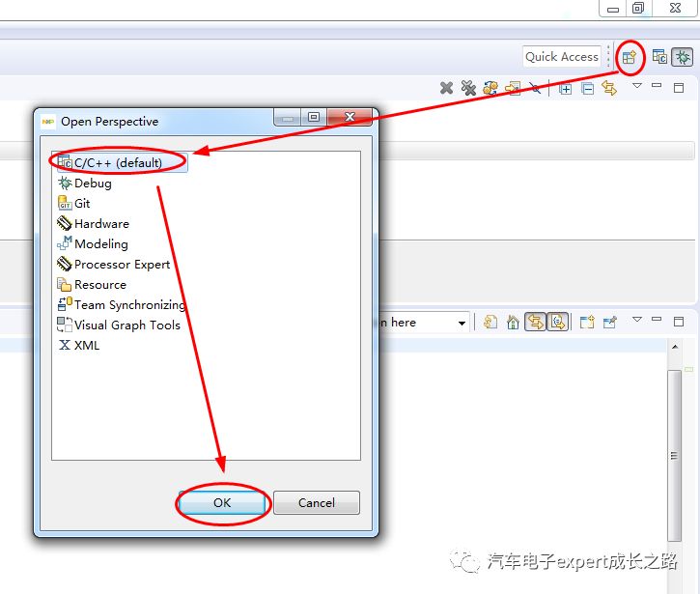
Task: Click inside the Quick Access field
Action: click(561, 57)
